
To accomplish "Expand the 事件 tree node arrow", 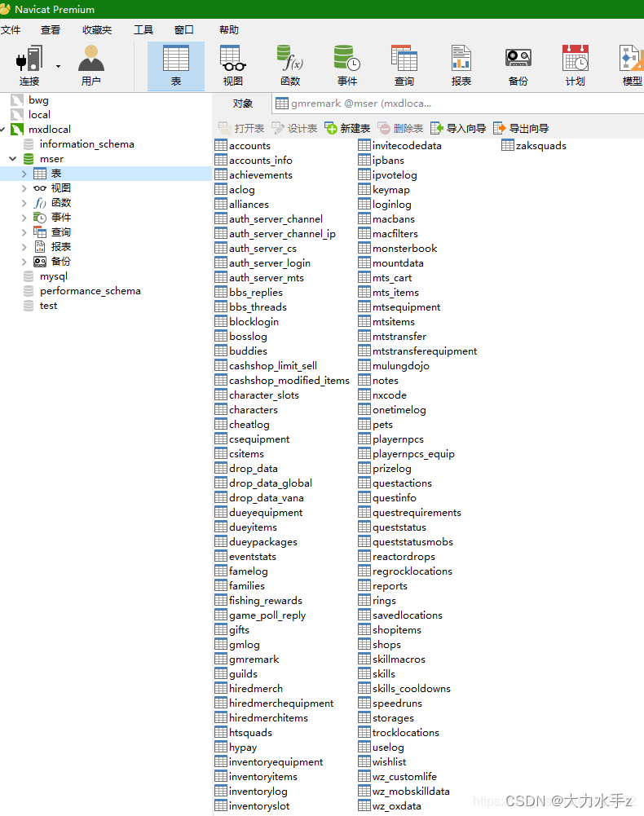I will point(24,218).
